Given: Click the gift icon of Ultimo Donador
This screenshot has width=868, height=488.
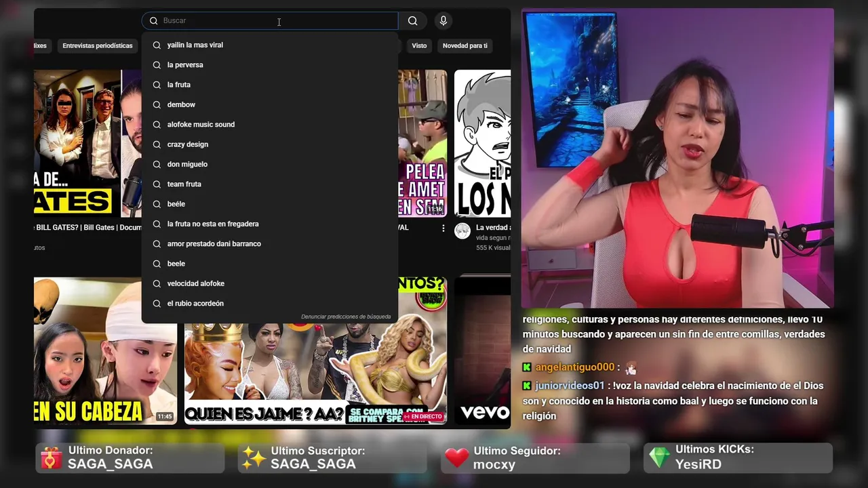Looking at the screenshot, I should [x=51, y=458].
